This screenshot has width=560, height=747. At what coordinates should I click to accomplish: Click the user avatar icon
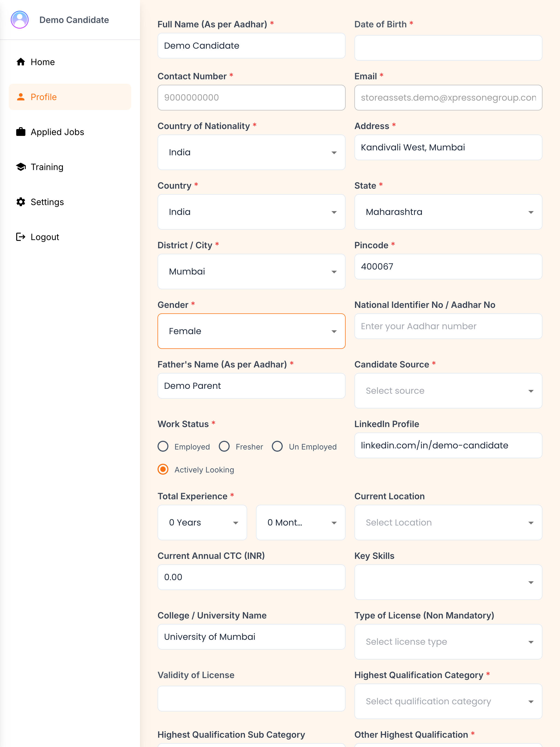click(x=20, y=20)
